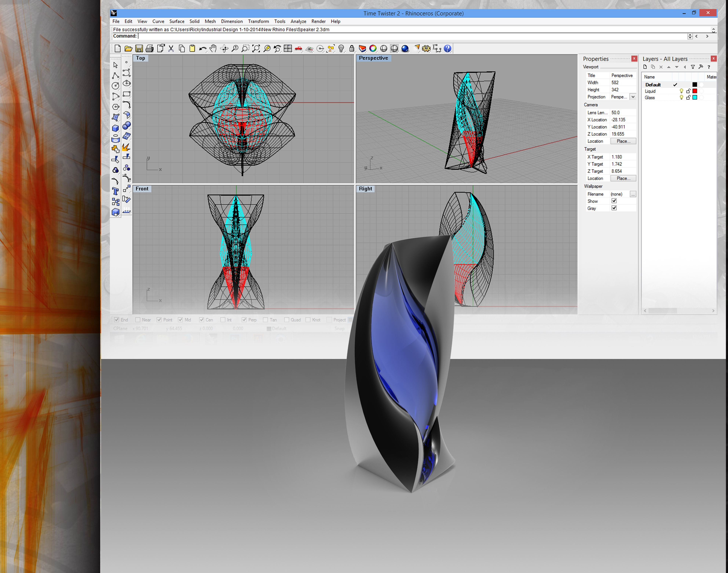Open the Surface menu
Screen dimensions: 728x573
point(177,21)
